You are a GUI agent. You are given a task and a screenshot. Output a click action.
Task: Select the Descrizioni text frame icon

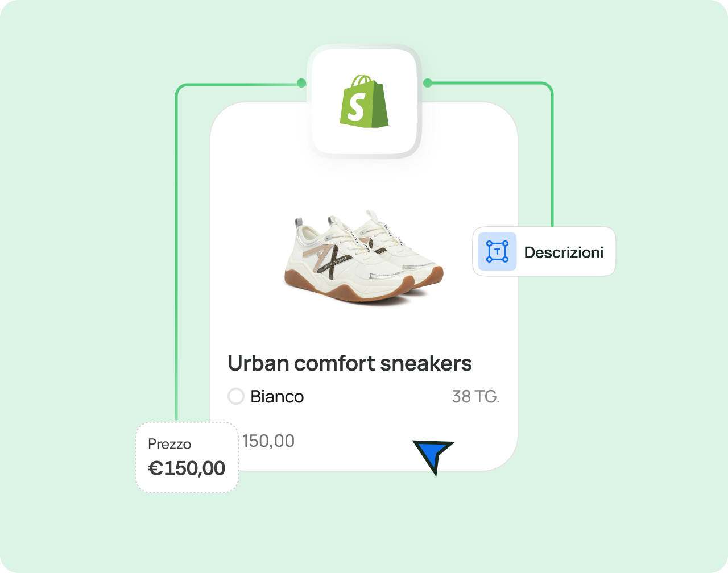(x=497, y=251)
